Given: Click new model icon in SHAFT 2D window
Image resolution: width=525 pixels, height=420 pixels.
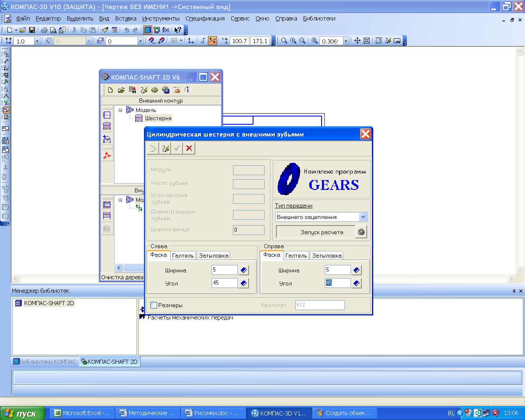Looking at the screenshot, I should click(110, 90).
